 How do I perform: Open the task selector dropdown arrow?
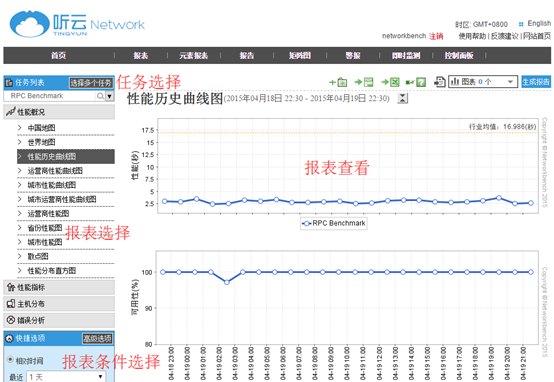[x=110, y=96]
